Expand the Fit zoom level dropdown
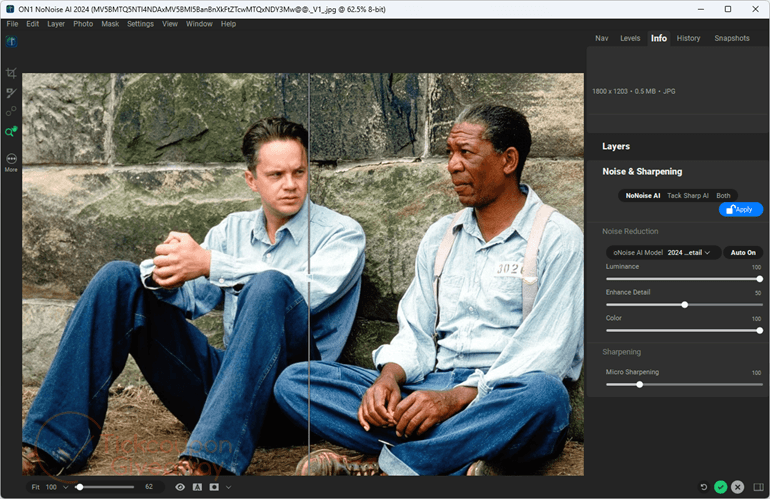Image resolution: width=770 pixels, height=499 pixels. (x=65, y=487)
